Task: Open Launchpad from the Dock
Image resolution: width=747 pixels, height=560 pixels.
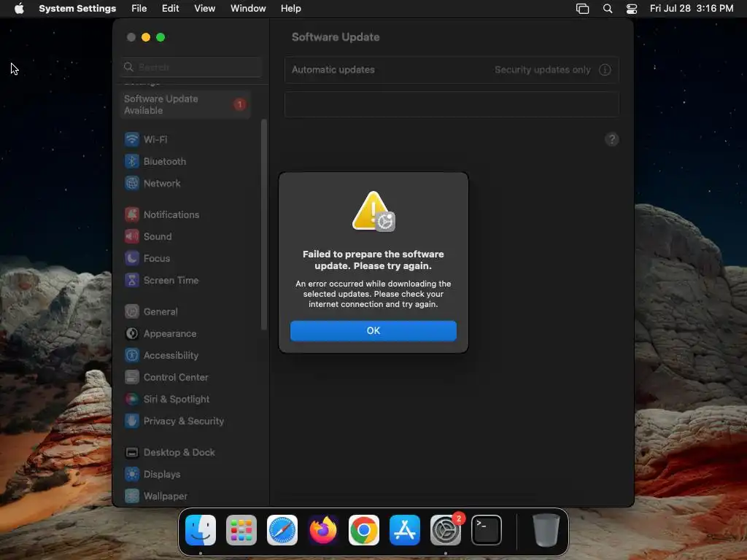Action: (x=241, y=530)
